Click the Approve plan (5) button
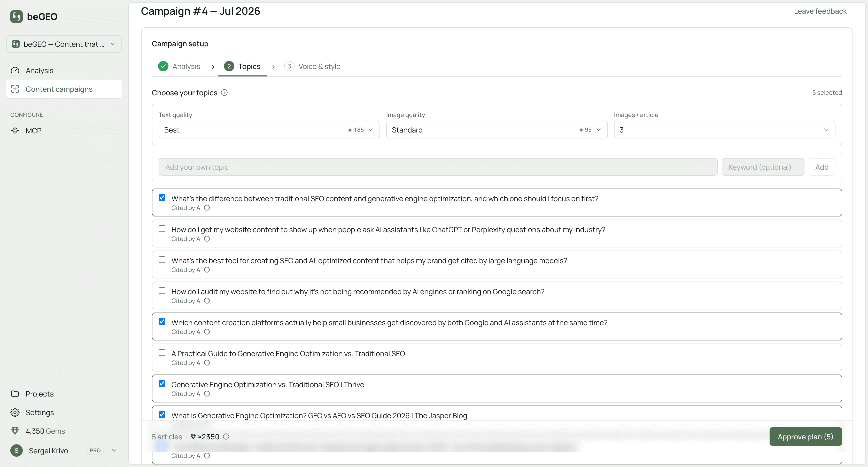The image size is (868, 467). 805,437
